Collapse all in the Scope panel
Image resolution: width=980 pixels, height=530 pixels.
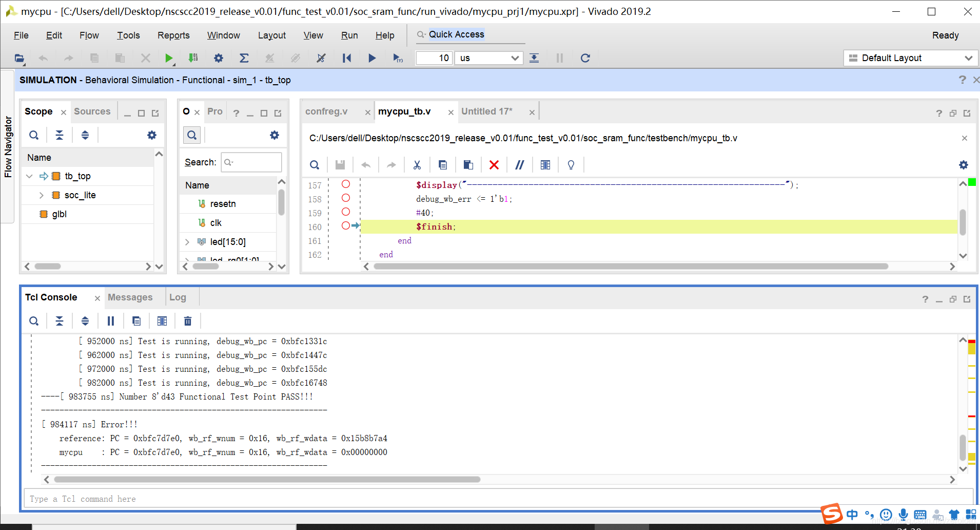60,135
